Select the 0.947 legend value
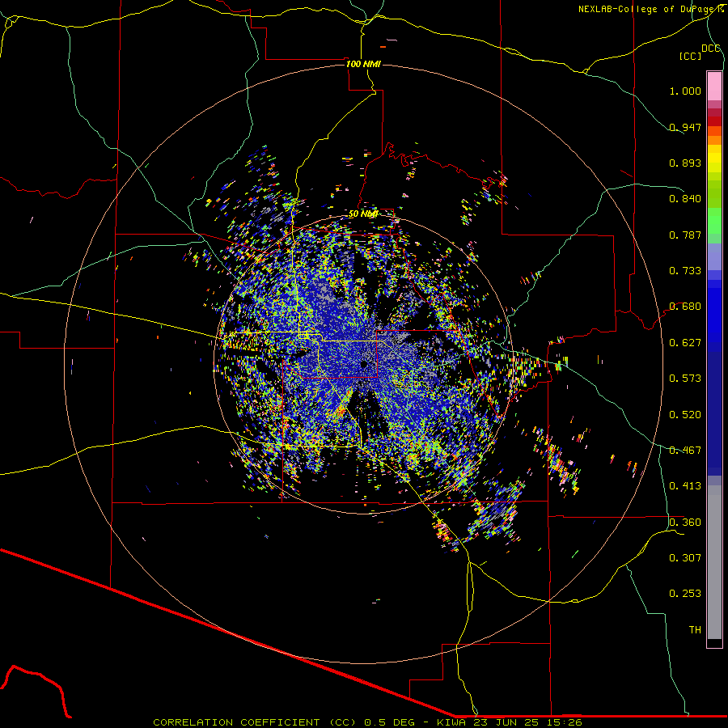Viewport: 728px width, 728px height. (685, 127)
